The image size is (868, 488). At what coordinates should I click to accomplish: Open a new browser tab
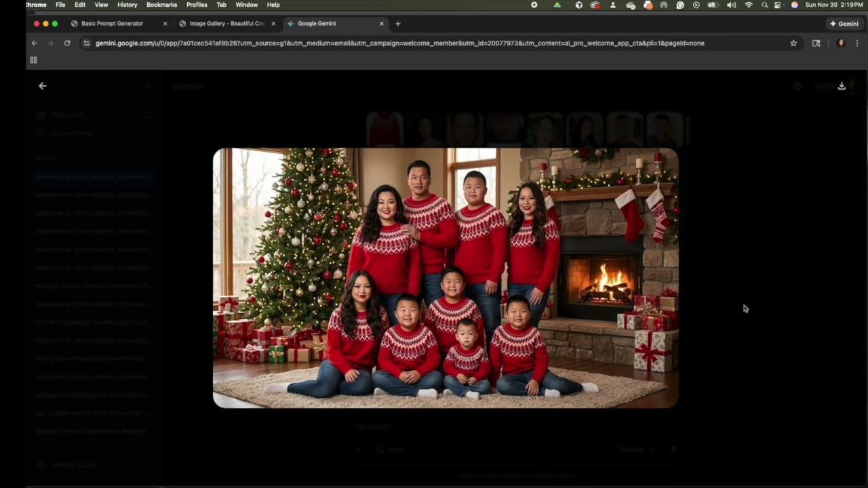398,24
